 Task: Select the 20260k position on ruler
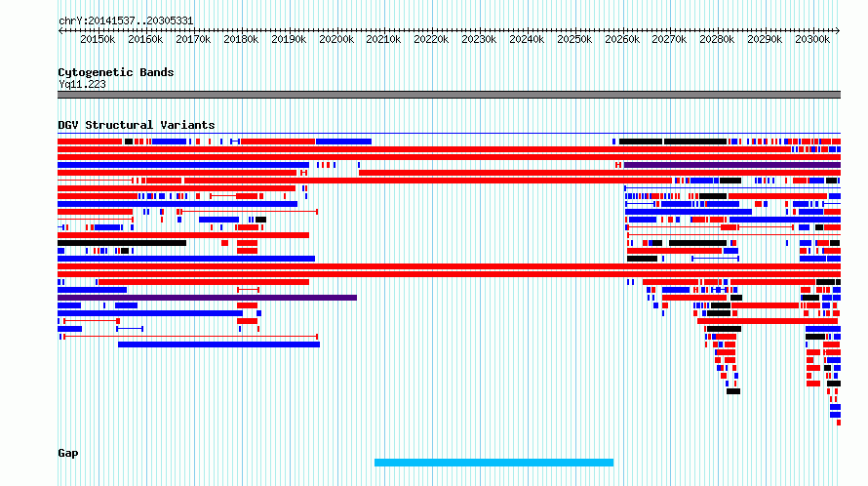tap(622, 39)
